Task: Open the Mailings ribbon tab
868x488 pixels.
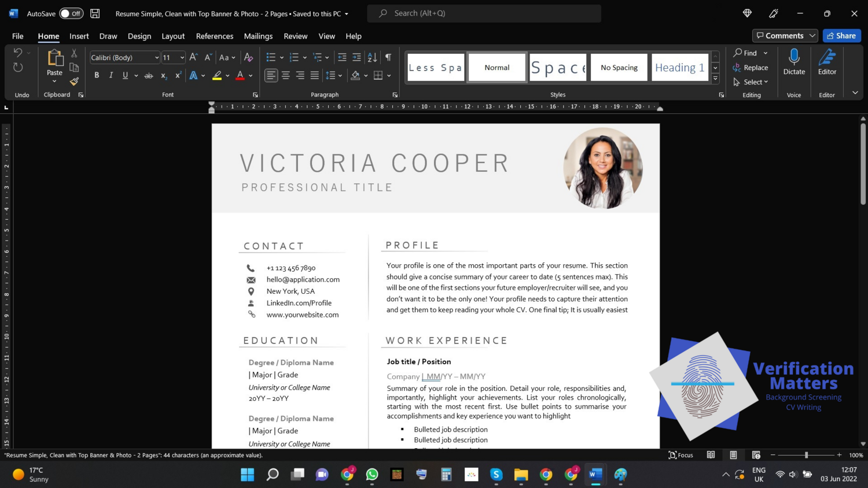Action: pos(258,36)
